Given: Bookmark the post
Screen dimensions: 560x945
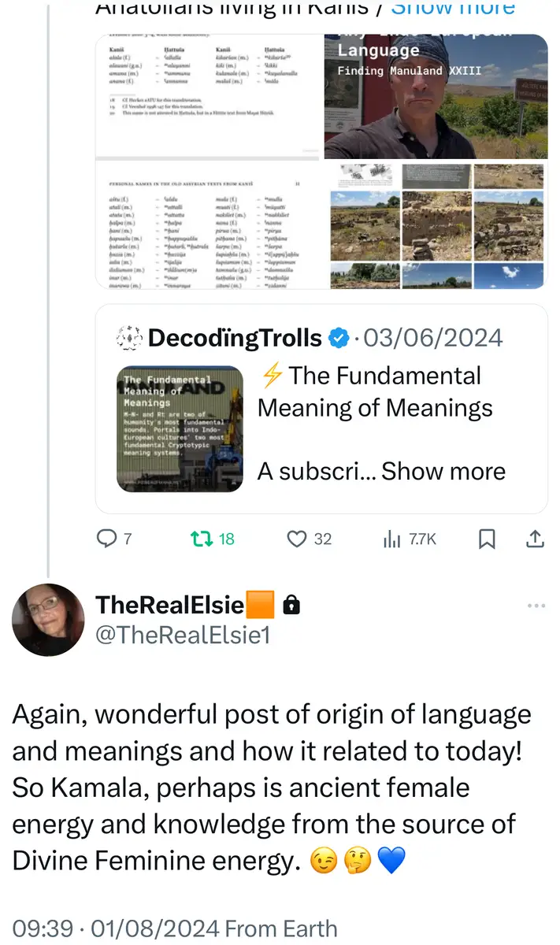Looking at the screenshot, I should coord(488,539).
